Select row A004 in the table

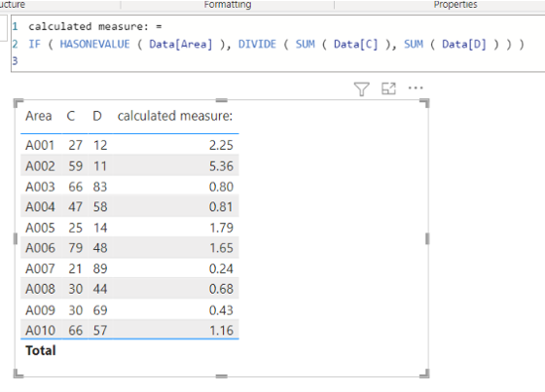(129, 207)
